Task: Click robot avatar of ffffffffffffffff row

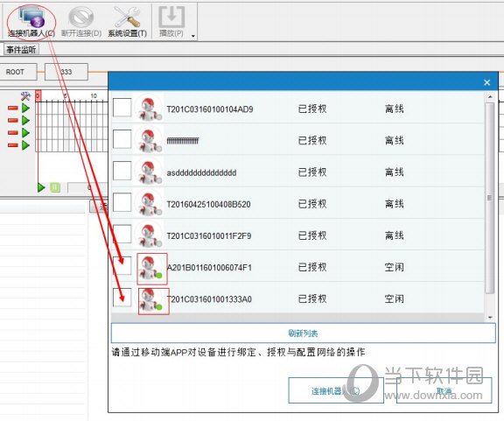Action: [x=149, y=140]
